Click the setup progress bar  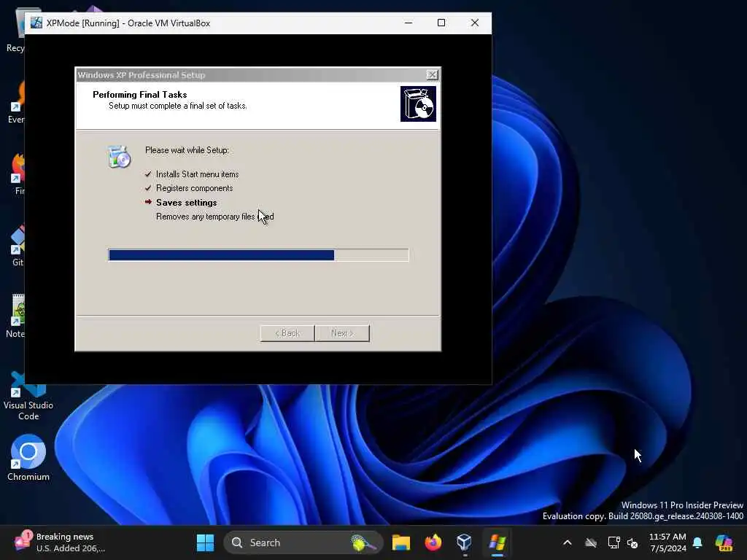point(258,255)
